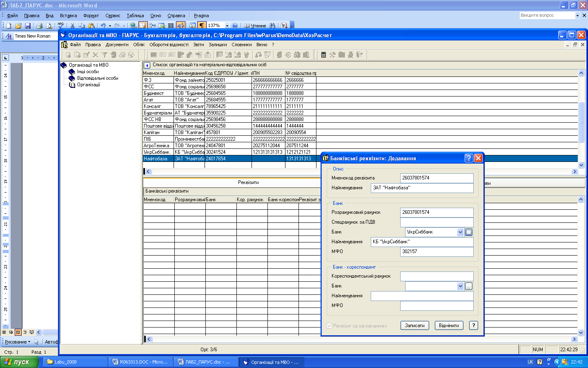Click the Cut scissors icon in Word
The width and height of the screenshot is (588, 368).
point(72,25)
